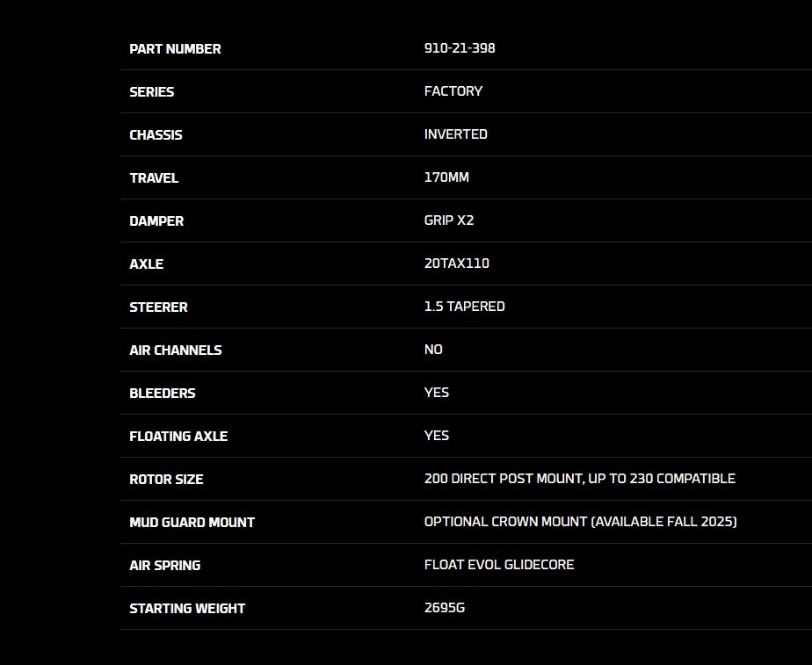Click the MUD GUARD MOUNT label

pyautogui.click(x=192, y=523)
